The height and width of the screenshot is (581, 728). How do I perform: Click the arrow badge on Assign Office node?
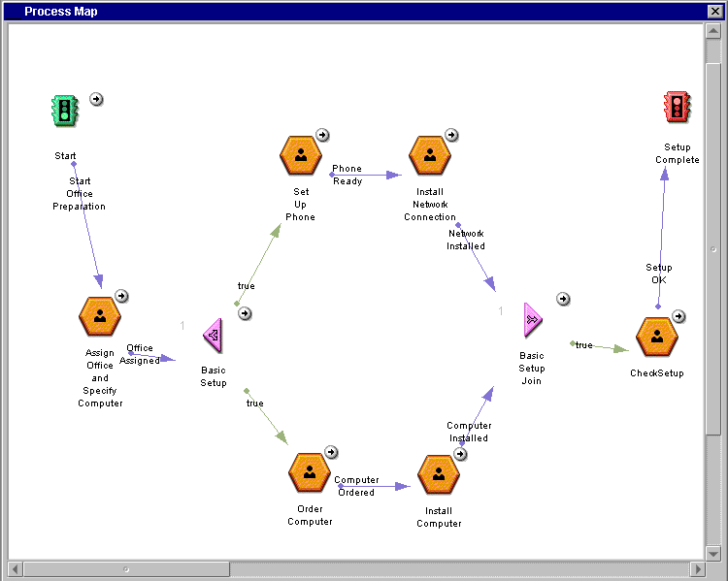pos(121,296)
